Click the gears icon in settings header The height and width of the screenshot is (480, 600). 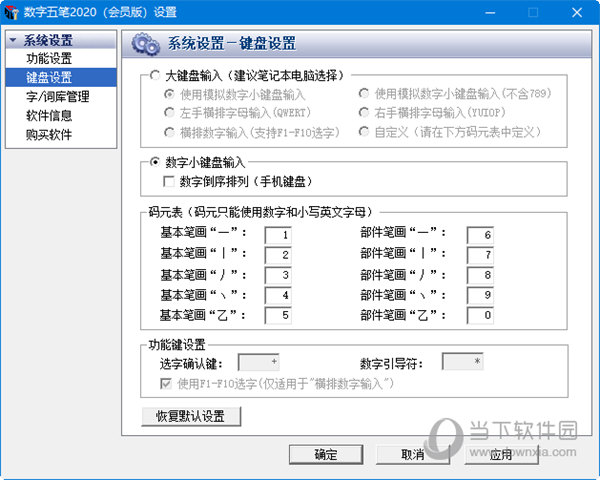tap(146, 44)
